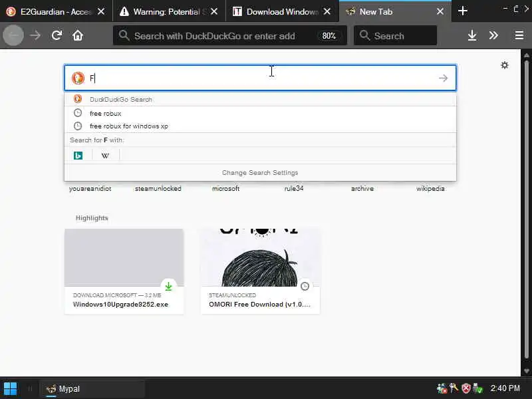Click the hardware tools tray icon
This screenshot has width=532, height=399.
pyautogui.click(x=454, y=388)
